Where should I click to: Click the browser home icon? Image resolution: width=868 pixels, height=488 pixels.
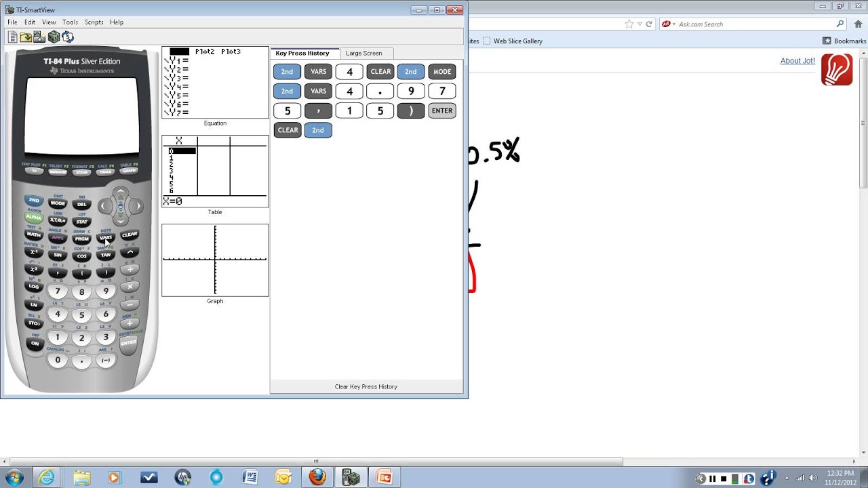858,24
